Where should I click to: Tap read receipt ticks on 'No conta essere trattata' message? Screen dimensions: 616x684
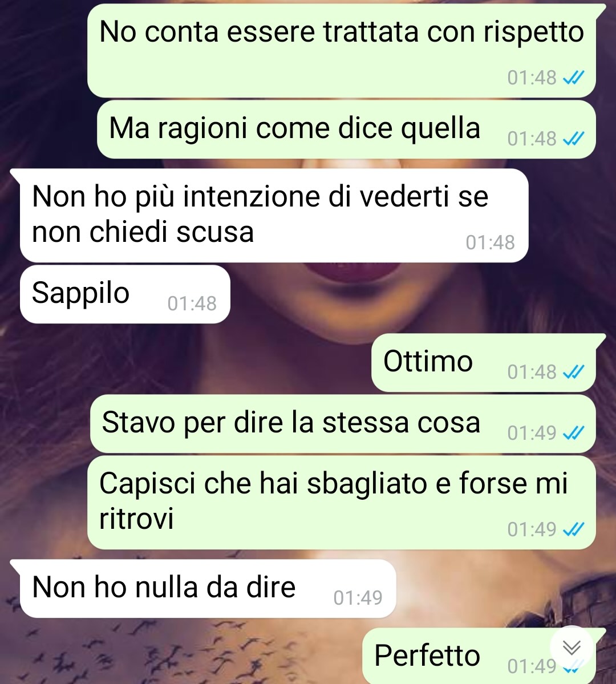[573, 78]
